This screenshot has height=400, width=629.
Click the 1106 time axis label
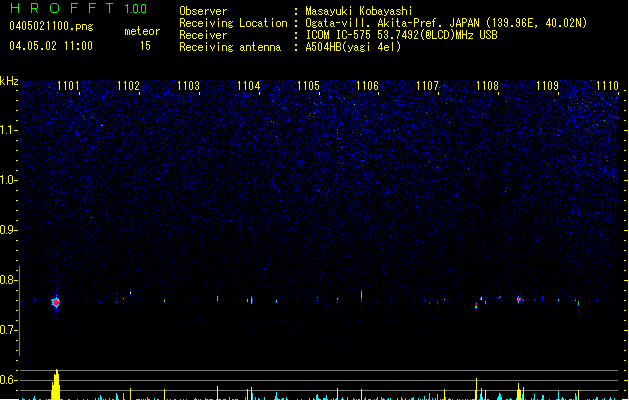pos(367,86)
